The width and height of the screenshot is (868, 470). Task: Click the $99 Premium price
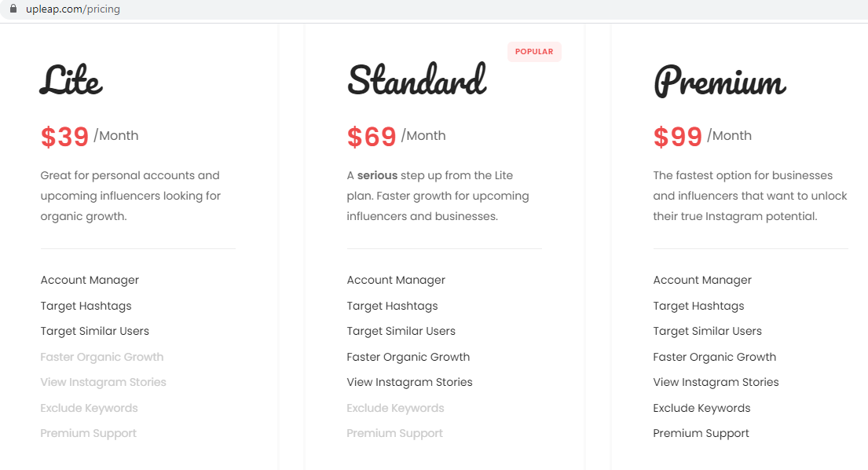678,137
